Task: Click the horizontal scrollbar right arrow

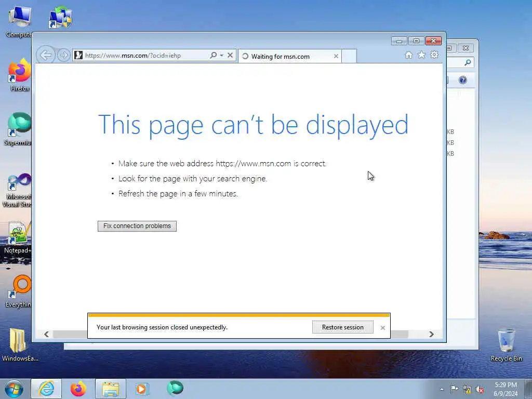Action: [x=431, y=334]
